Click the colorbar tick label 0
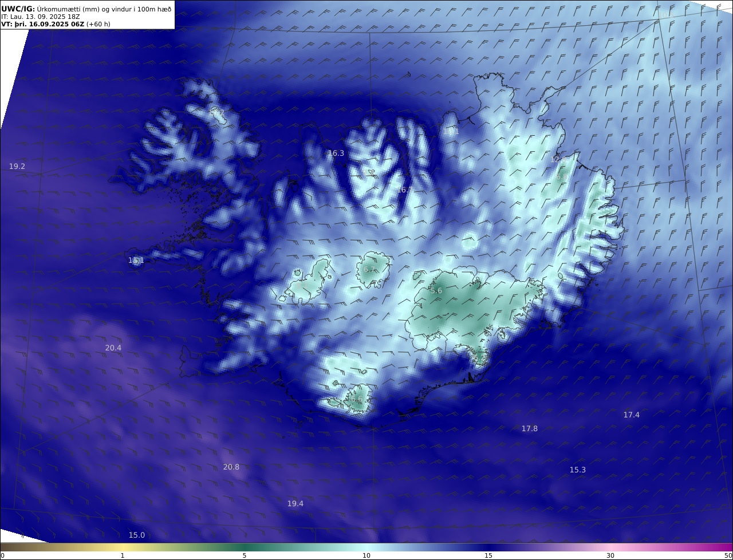 click(2, 555)
